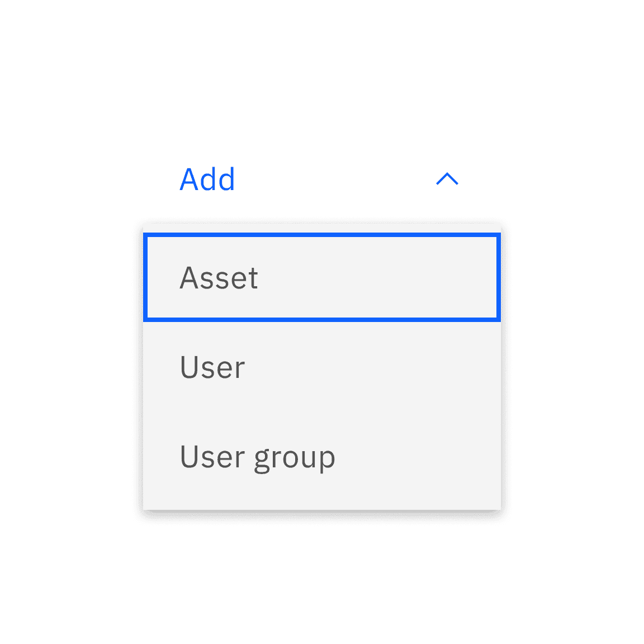The height and width of the screenshot is (644, 644).
Task: Click the word Add in the header
Action: [207, 179]
